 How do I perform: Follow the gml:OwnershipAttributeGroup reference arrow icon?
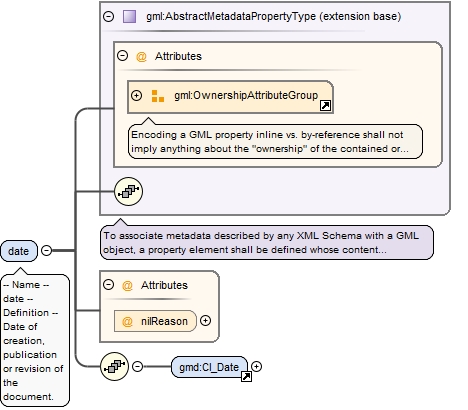pyautogui.click(x=325, y=106)
